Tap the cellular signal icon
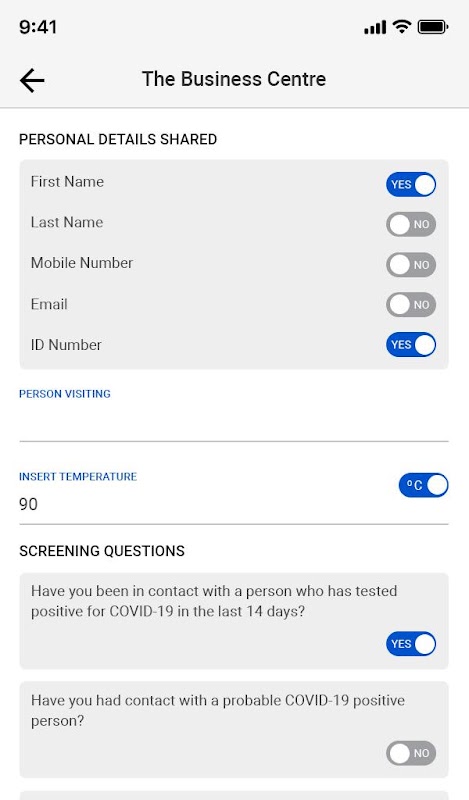The height and width of the screenshot is (800, 469). click(x=375, y=27)
